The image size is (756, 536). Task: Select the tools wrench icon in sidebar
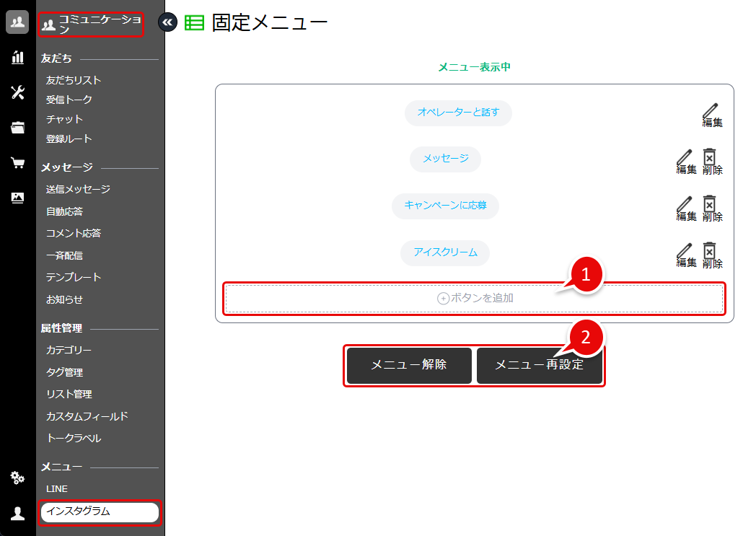17,92
